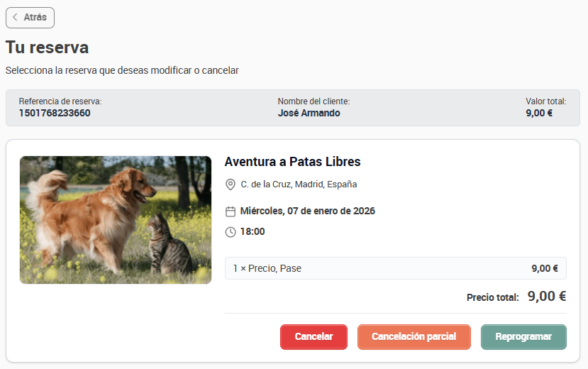Open the dog and cat activity photo
This screenshot has width=588, height=369.
pyautogui.click(x=116, y=220)
